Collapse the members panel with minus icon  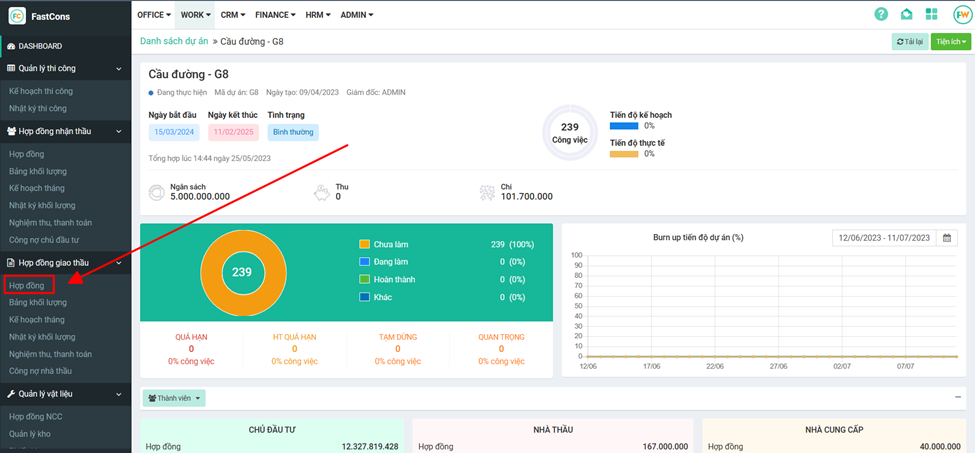[x=958, y=397]
